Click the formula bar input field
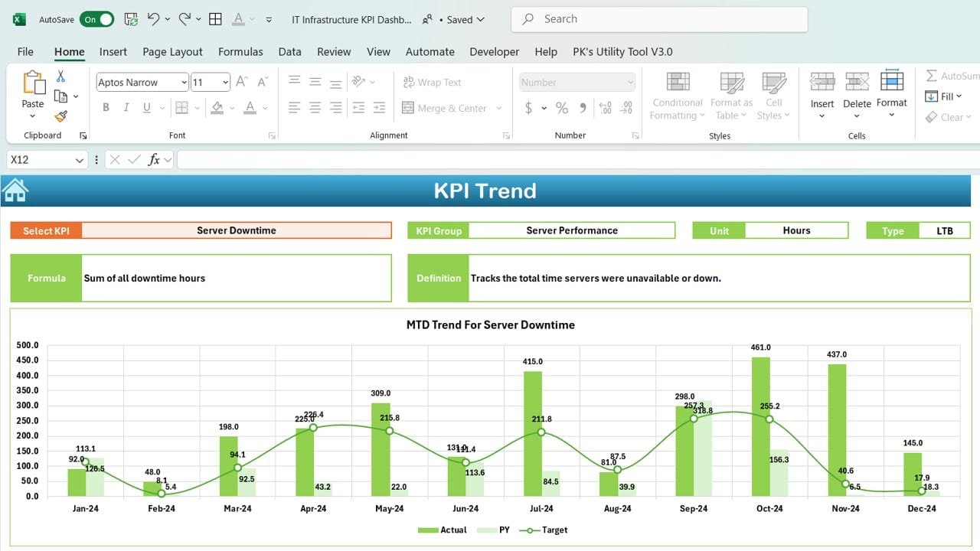Image resolution: width=980 pixels, height=551 pixels. (x=578, y=159)
